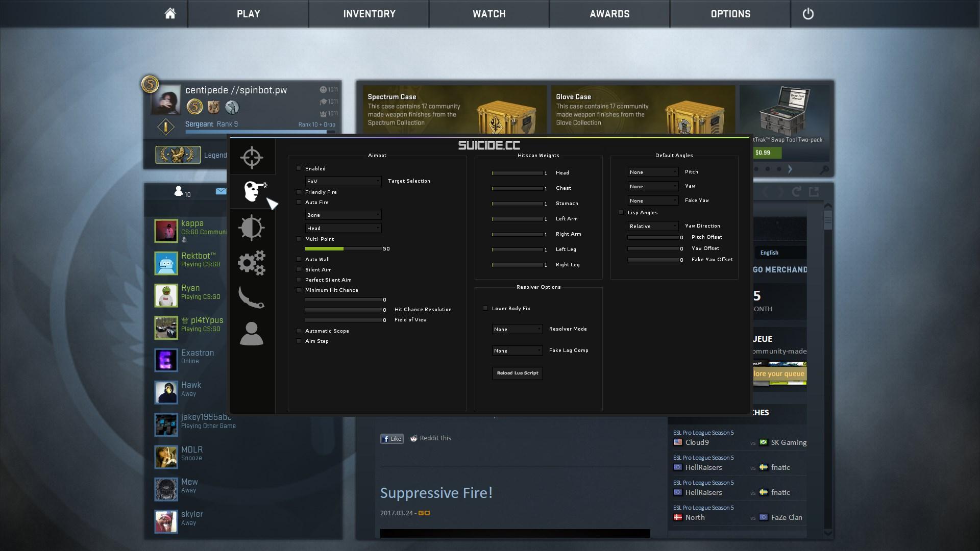This screenshot has width=980, height=551.
Task: Adjust the Multi-Point slider showing 50
Action: pos(343,248)
